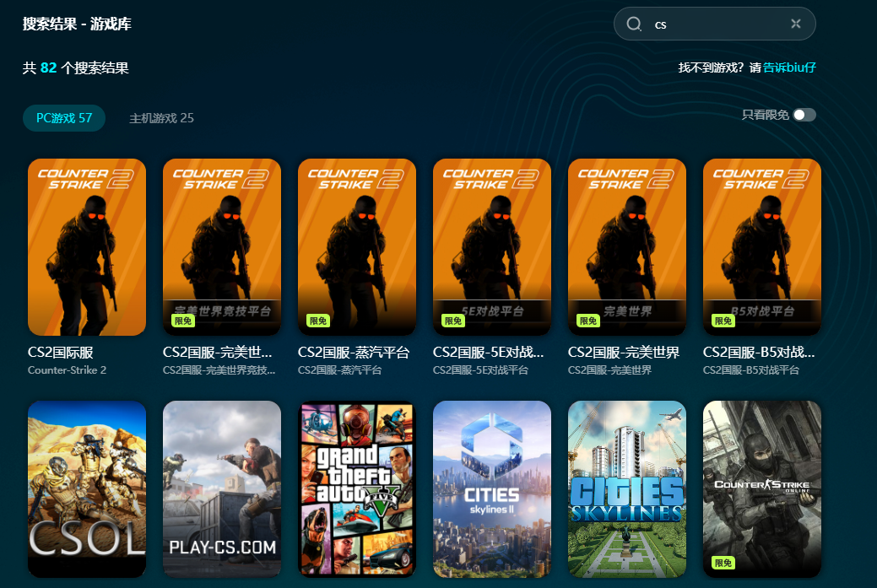Click the CS2国服-B5对战平台 subtitle text
Screen dimensions: 877x588
pyautogui.click(x=750, y=370)
